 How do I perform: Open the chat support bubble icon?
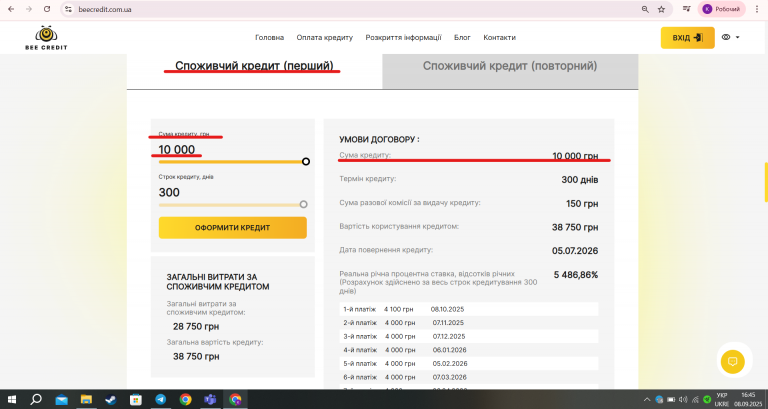tap(733, 362)
